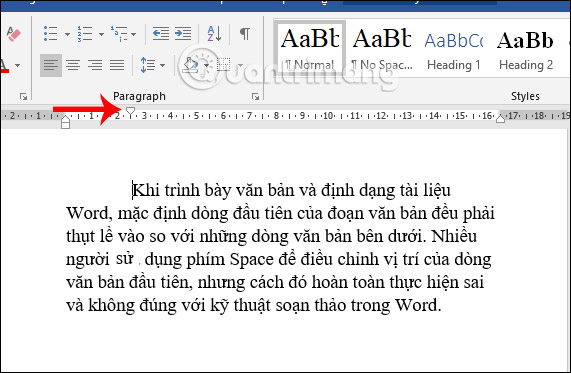
Task: Click the Borders icon
Action: click(224, 65)
